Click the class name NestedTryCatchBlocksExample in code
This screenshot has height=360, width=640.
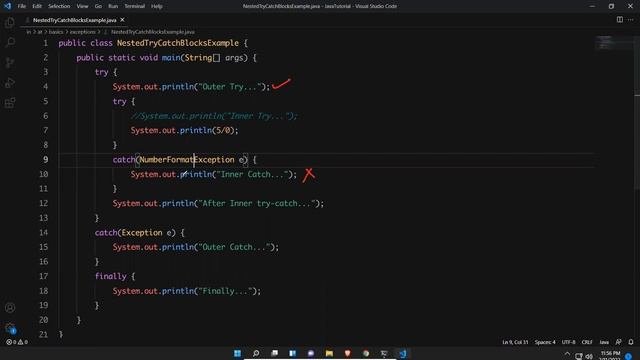[x=178, y=43]
